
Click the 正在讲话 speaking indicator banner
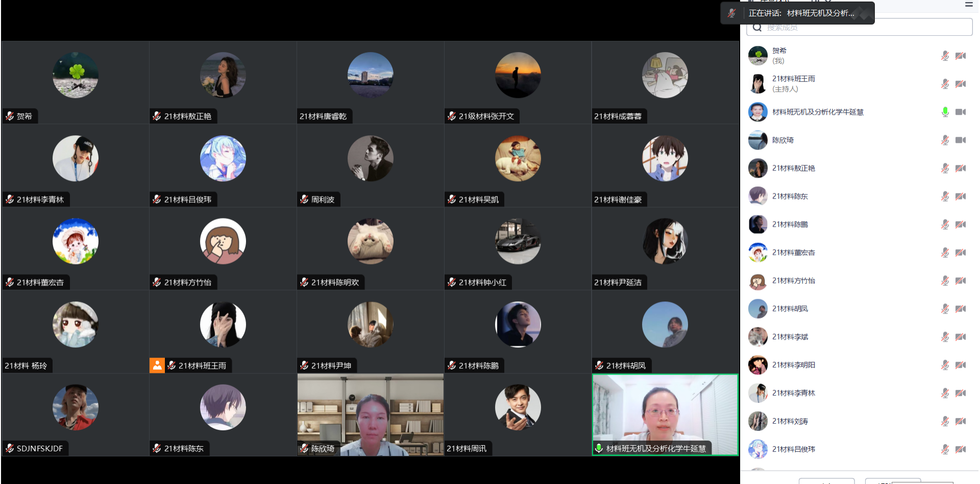click(x=797, y=13)
